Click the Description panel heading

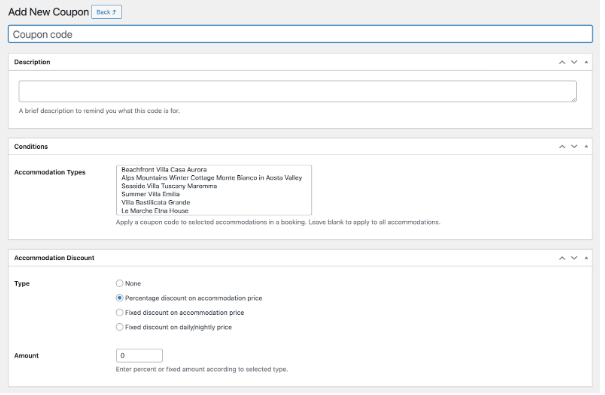tap(32, 62)
